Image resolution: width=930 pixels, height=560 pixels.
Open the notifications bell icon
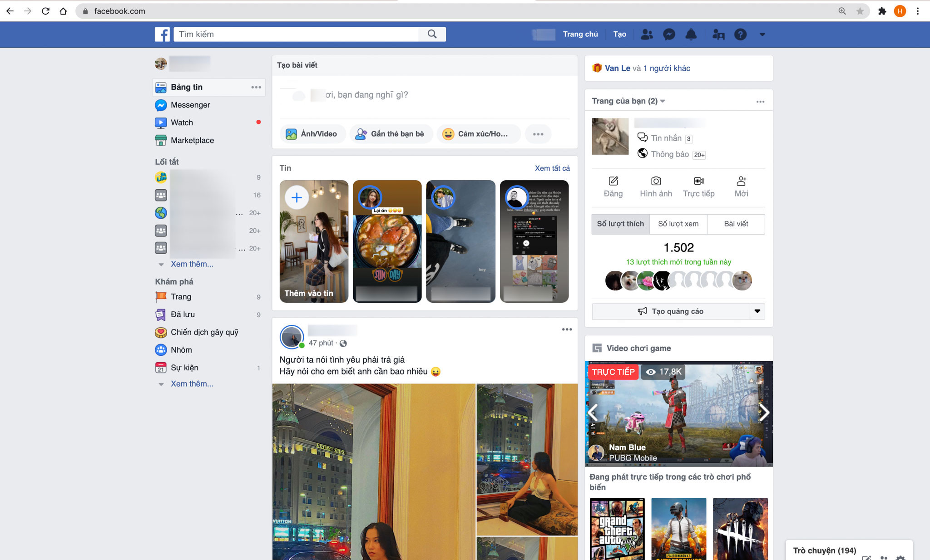pyautogui.click(x=691, y=34)
